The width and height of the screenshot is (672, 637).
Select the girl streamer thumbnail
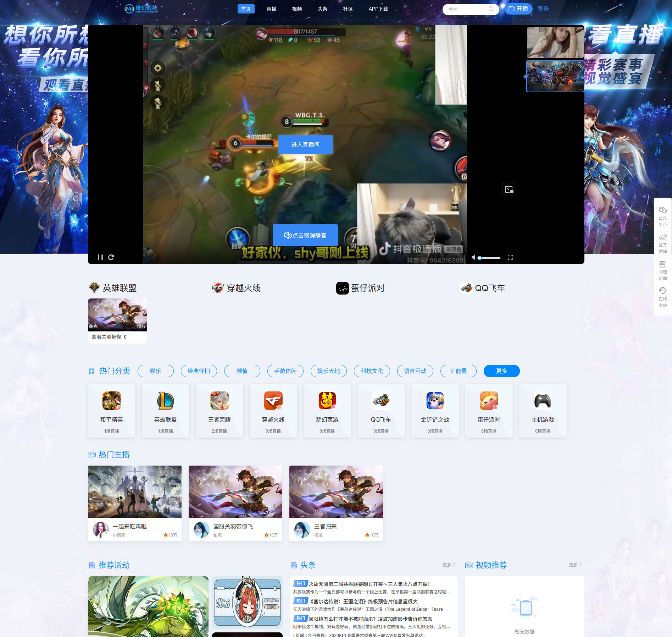tap(555, 43)
